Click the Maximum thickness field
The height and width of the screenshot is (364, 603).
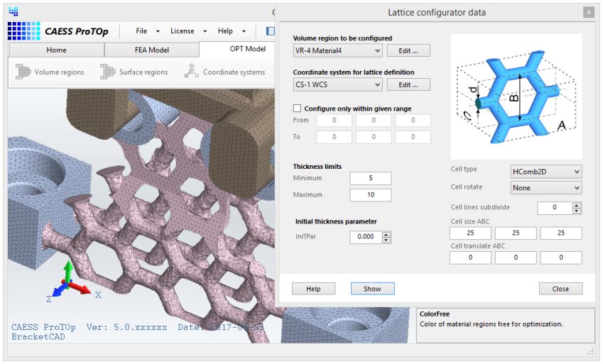[371, 195]
